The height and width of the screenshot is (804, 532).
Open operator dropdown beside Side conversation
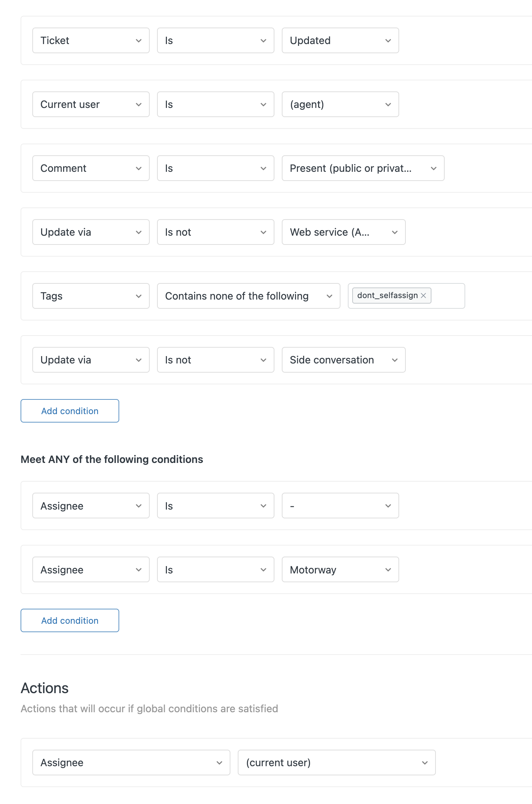(215, 360)
